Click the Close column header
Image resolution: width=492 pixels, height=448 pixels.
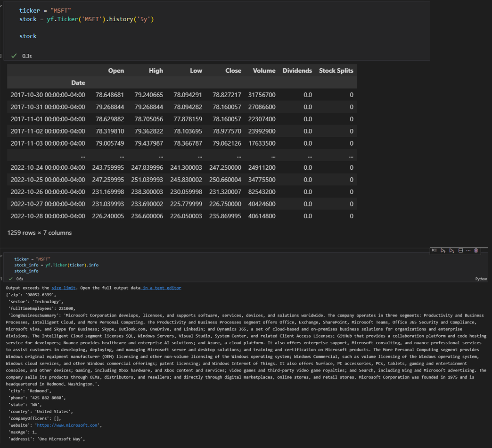click(x=233, y=71)
